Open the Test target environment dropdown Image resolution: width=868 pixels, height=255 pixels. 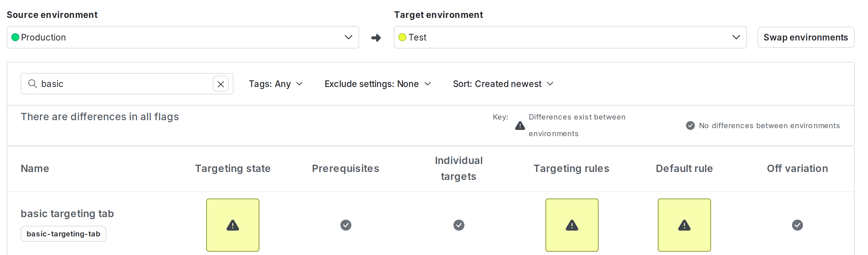coord(570,37)
